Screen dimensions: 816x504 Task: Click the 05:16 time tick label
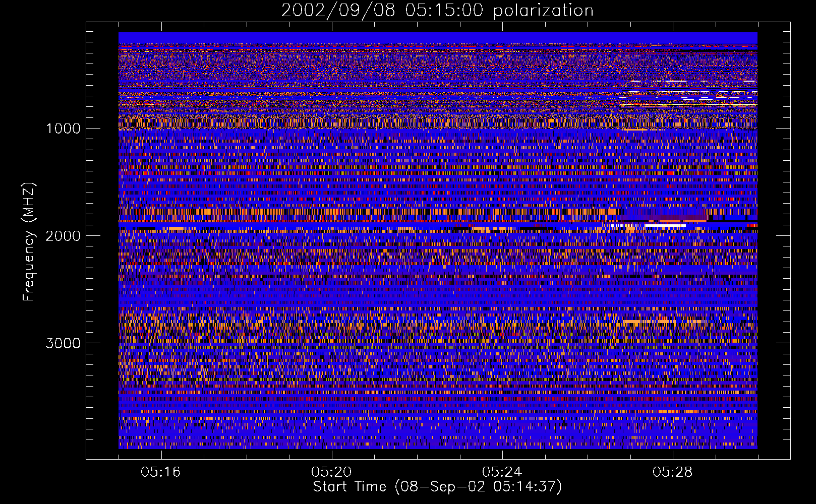[161, 472]
